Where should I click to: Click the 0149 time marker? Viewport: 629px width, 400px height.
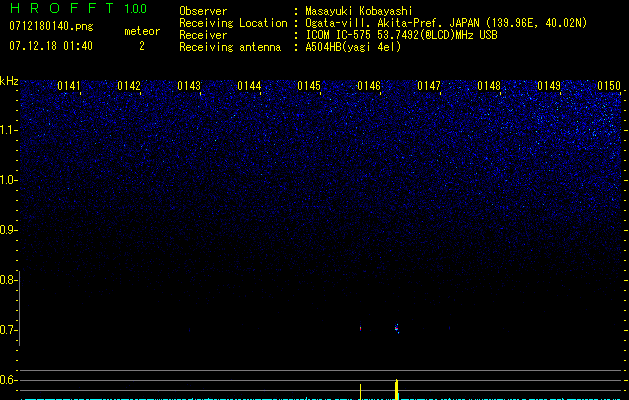pyautogui.click(x=549, y=86)
